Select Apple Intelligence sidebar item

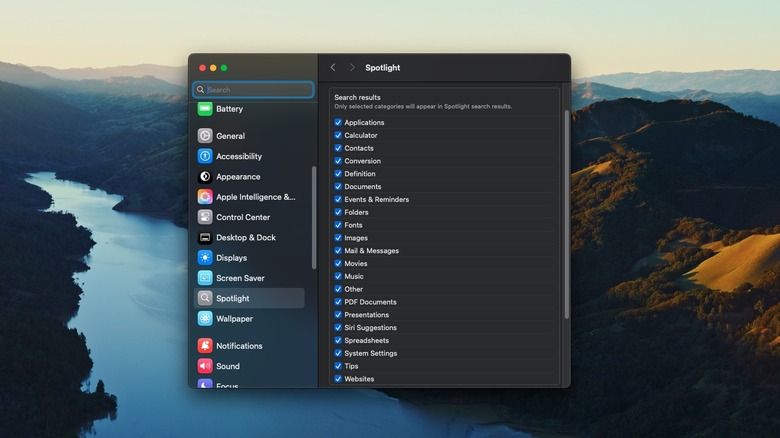255,197
